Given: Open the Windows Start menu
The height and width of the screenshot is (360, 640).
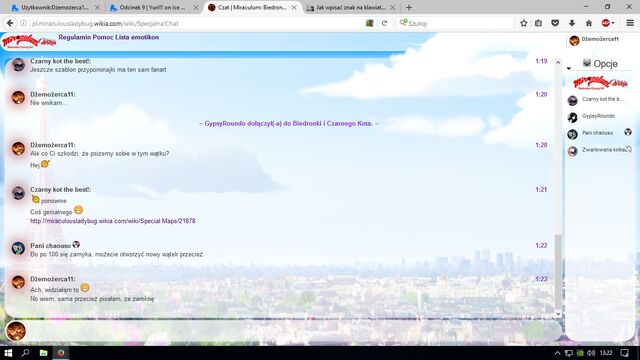Looking at the screenshot, I should click(8, 353).
